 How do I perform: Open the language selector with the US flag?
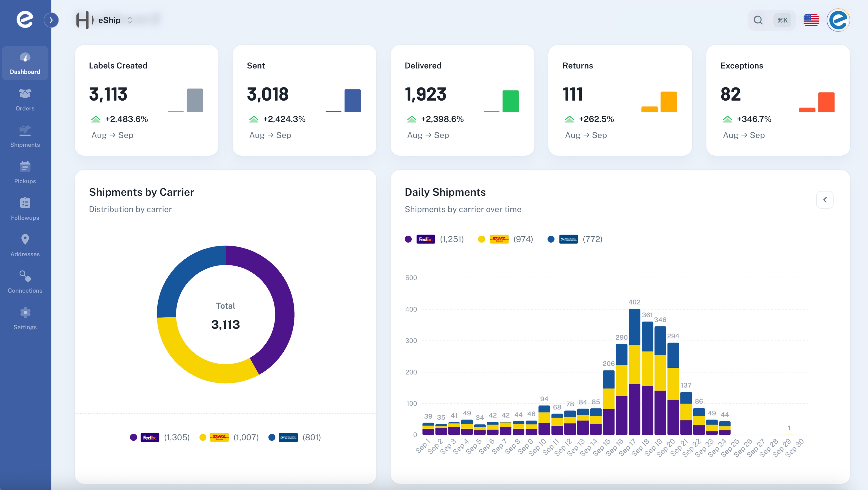pyautogui.click(x=811, y=20)
